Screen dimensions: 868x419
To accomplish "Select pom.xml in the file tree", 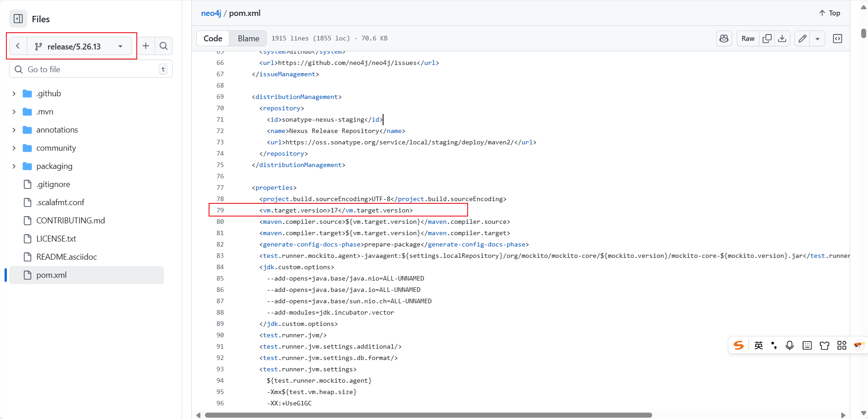I will pos(86,275).
